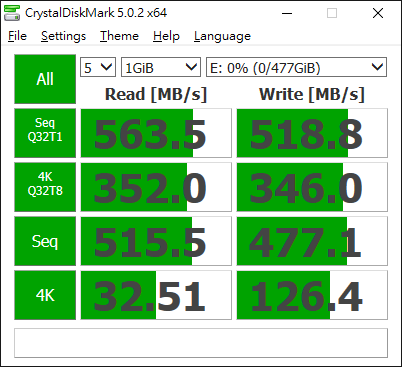Open the Settings menu
Image resolution: width=402 pixels, height=367 pixels.
click(63, 36)
